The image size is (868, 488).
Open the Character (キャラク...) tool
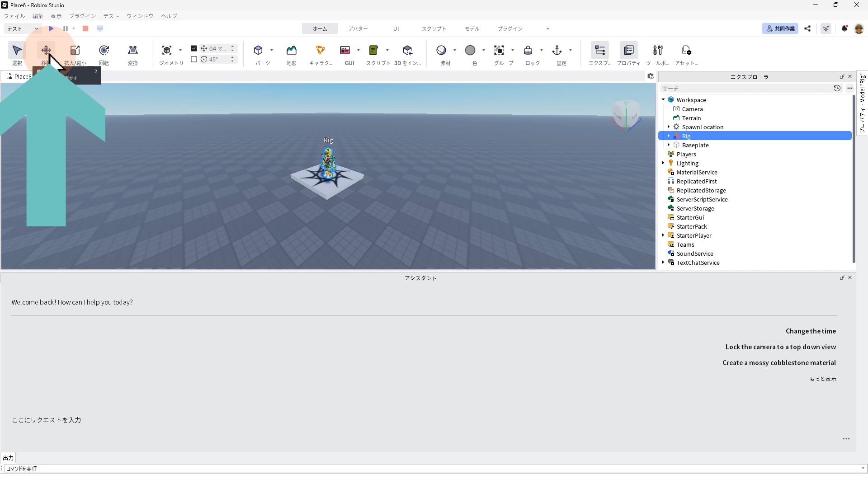pyautogui.click(x=321, y=51)
